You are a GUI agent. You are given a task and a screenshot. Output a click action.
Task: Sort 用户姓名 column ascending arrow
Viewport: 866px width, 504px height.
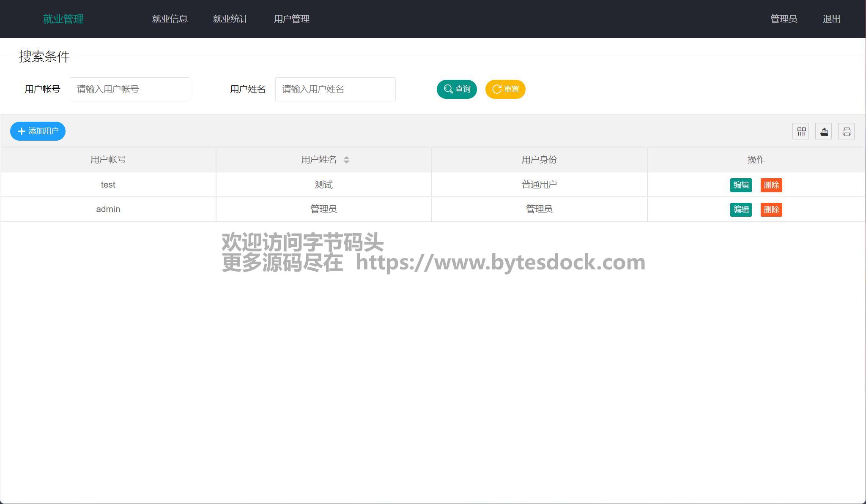click(346, 157)
